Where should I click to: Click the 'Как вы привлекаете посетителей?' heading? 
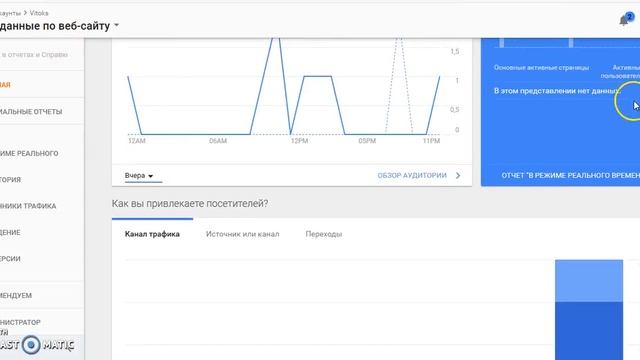pyautogui.click(x=190, y=203)
